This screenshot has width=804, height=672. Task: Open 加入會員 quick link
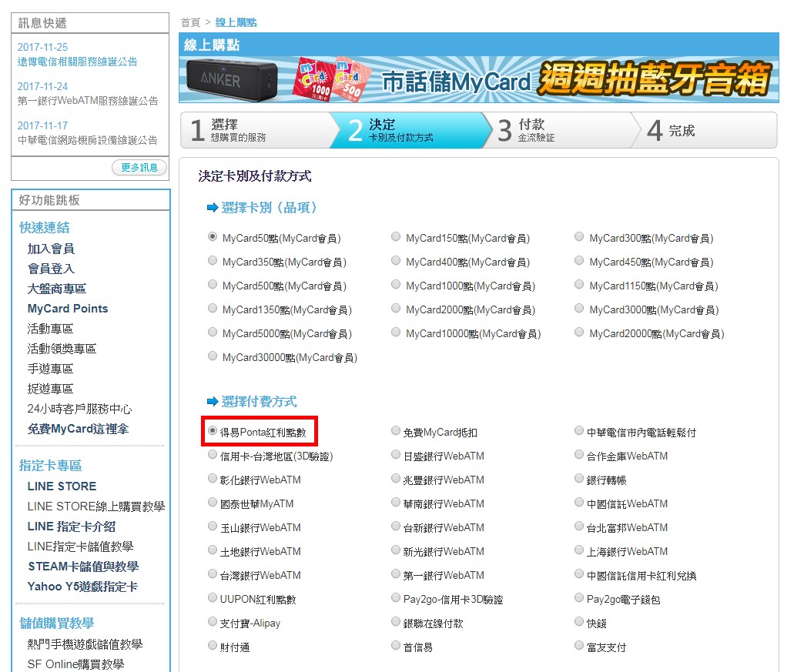pos(51,249)
